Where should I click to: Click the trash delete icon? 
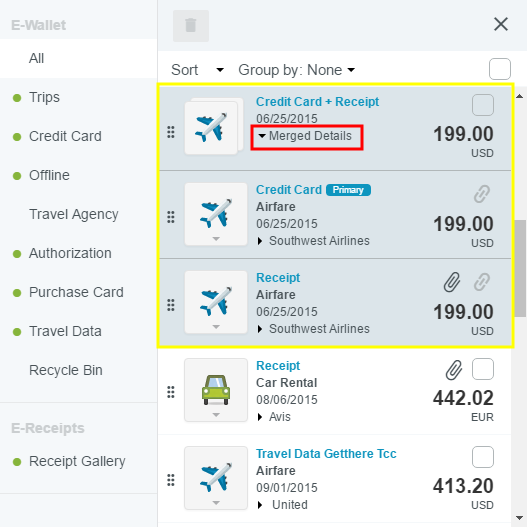tap(191, 26)
